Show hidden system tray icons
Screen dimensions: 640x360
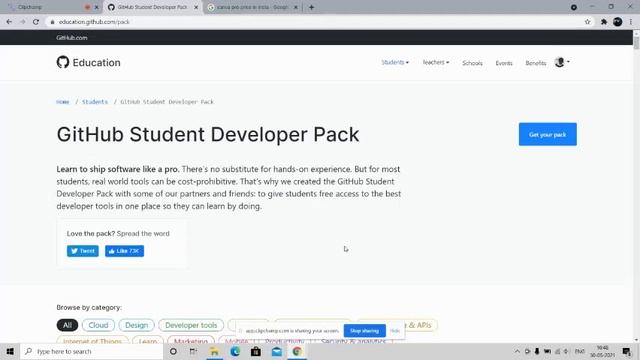pos(517,351)
